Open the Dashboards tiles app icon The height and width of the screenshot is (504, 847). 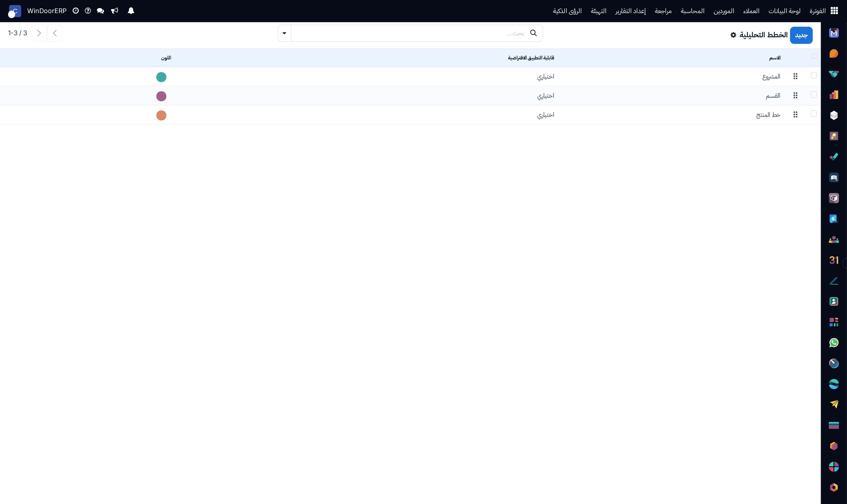(834, 322)
